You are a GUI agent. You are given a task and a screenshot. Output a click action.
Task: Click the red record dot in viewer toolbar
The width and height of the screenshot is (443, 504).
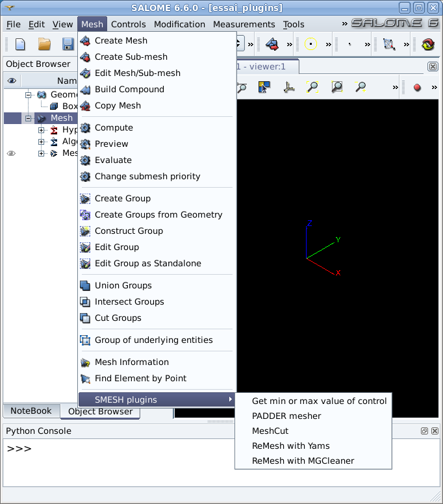coord(417,87)
